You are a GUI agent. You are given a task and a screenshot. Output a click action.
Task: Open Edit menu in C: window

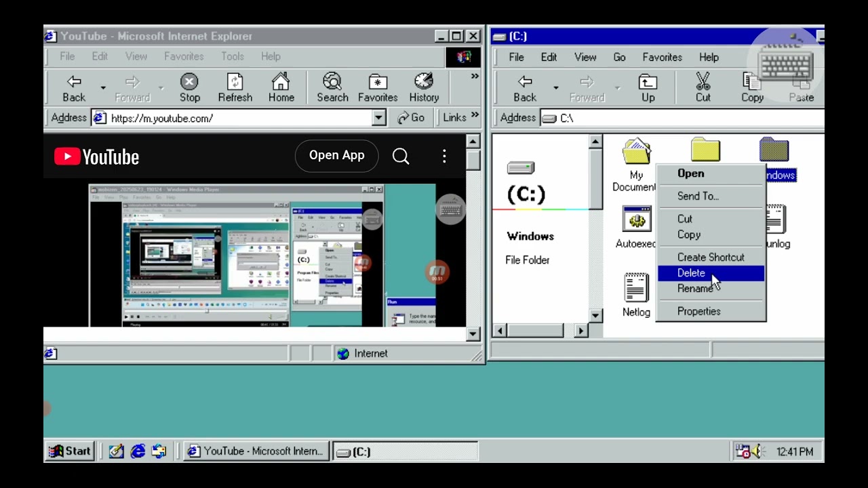click(x=549, y=58)
